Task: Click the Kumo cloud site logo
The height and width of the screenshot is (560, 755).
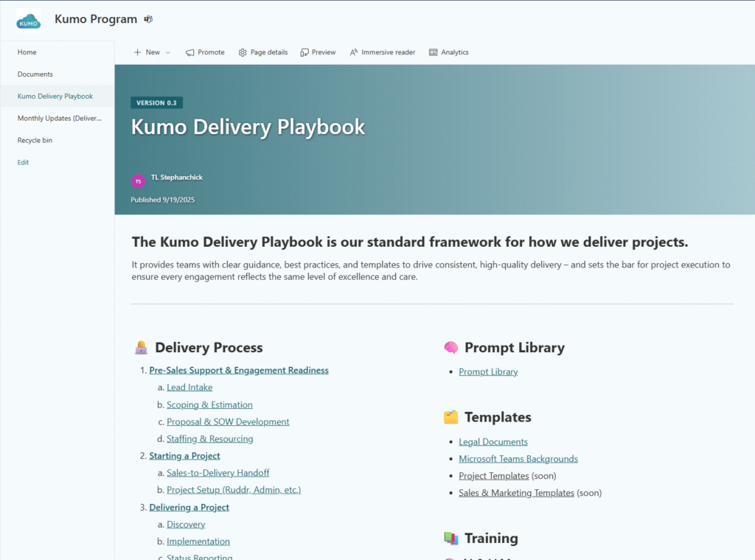Action: [x=28, y=20]
